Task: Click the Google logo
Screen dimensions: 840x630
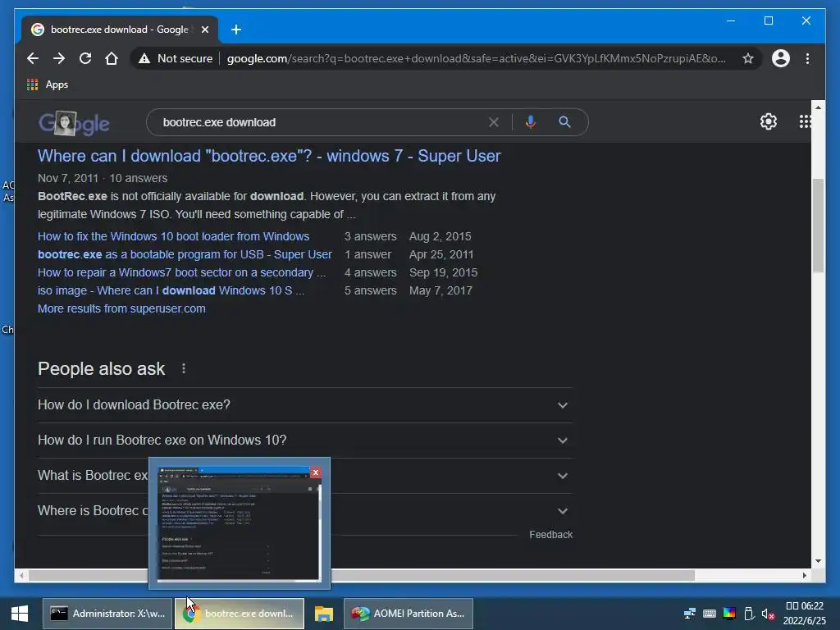Action: pos(74,123)
